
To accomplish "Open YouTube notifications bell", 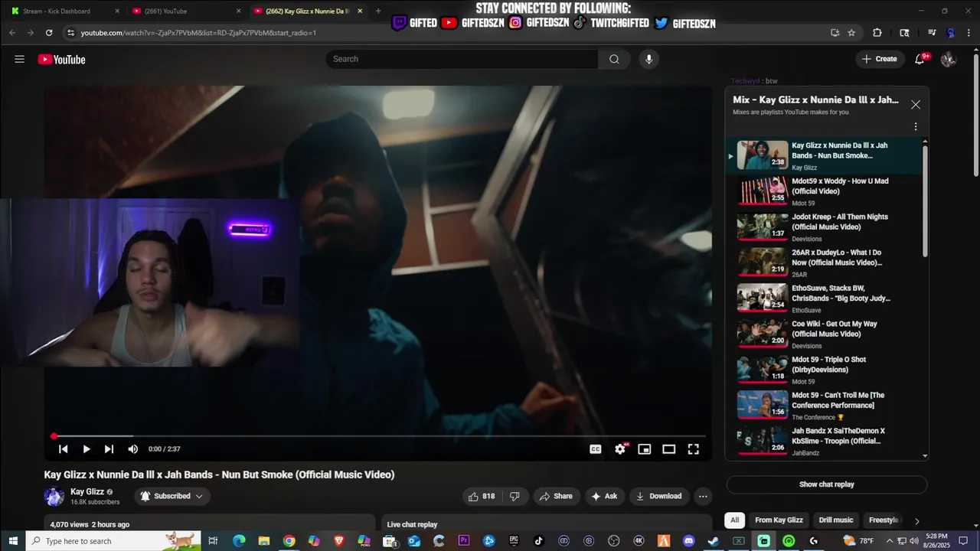I will click(920, 59).
